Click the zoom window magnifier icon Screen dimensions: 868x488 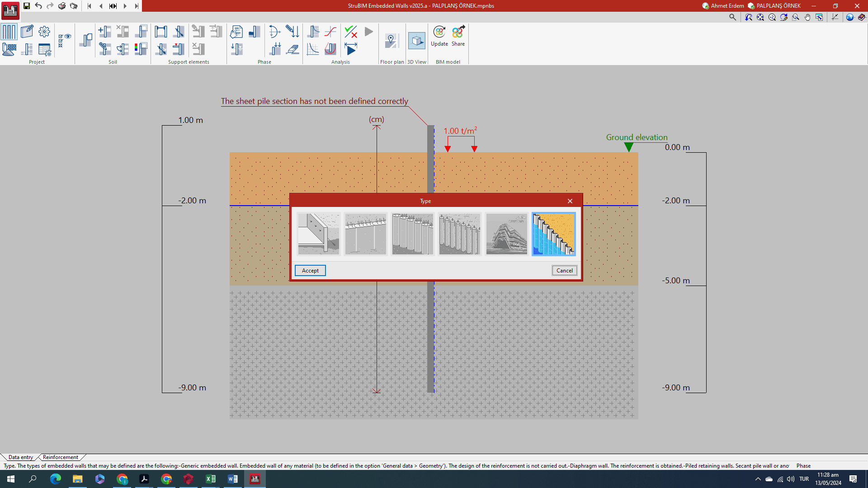tap(796, 17)
